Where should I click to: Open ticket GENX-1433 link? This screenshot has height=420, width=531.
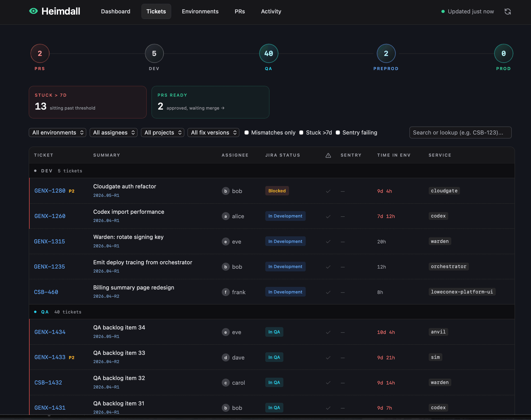click(50, 357)
